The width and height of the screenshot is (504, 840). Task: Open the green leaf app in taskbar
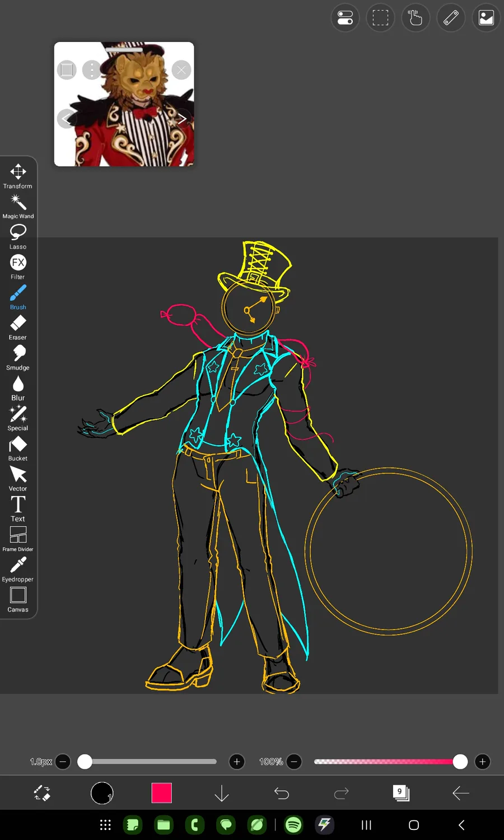pos(257,825)
